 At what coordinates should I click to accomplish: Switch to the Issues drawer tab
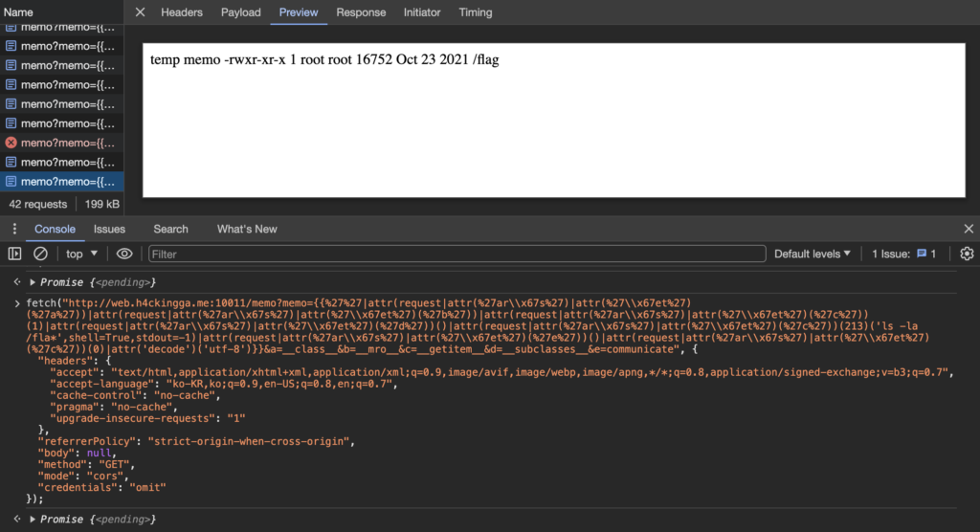coord(109,229)
